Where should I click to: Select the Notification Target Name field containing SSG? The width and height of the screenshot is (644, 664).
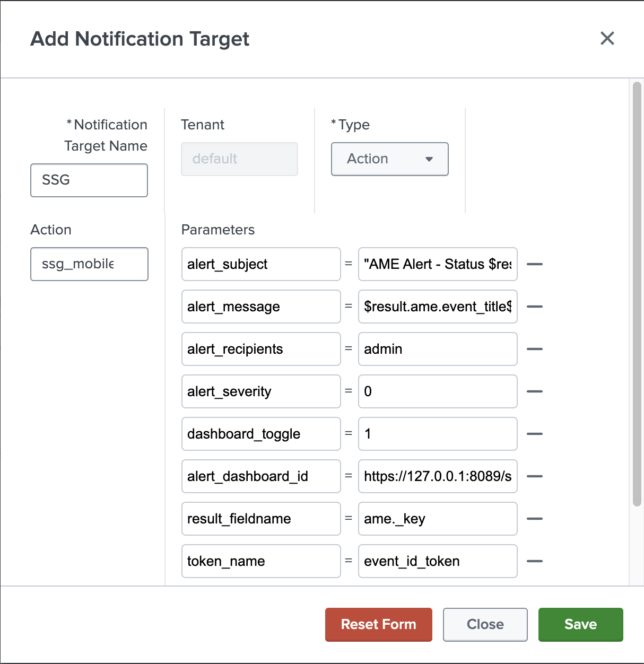[89, 180]
